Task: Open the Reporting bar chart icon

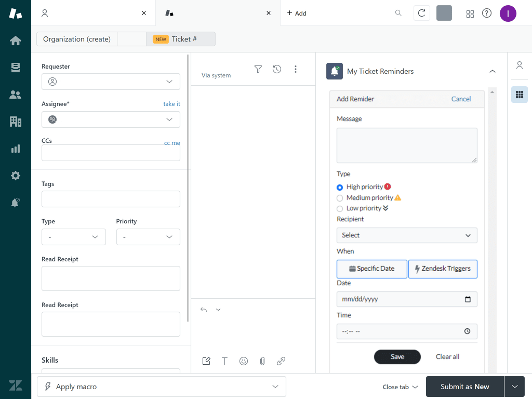Action: tap(16, 149)
